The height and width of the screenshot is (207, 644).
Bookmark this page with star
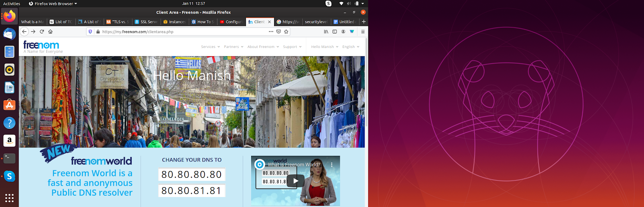click(286, 31)
